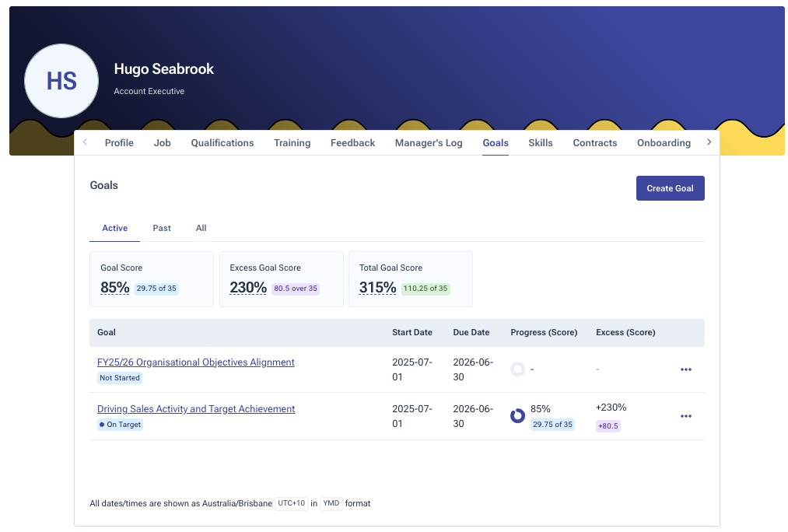The width and height of the screenshot is (788, 532).
Task: Click the HS profile avatar
Action: pyautogui.click(x=61, y=81)
